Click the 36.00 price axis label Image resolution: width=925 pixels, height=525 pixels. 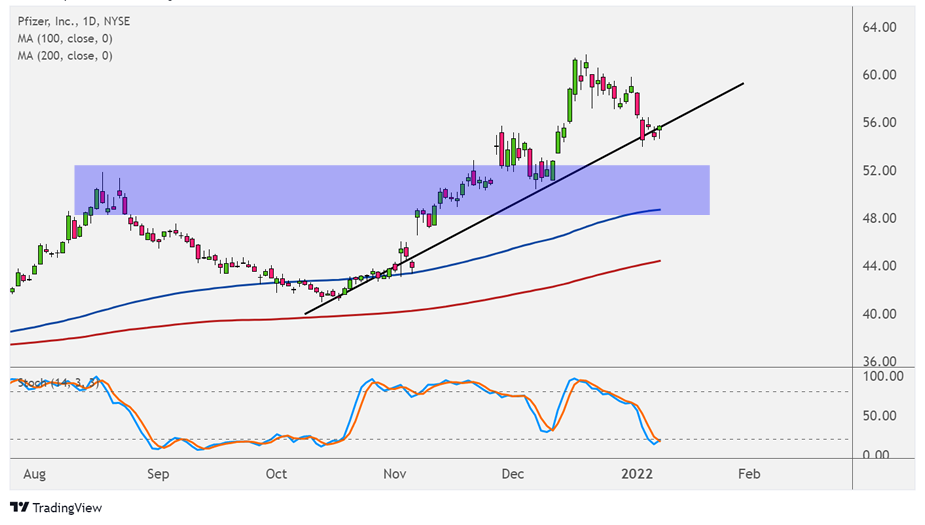[x=879, y=361]
